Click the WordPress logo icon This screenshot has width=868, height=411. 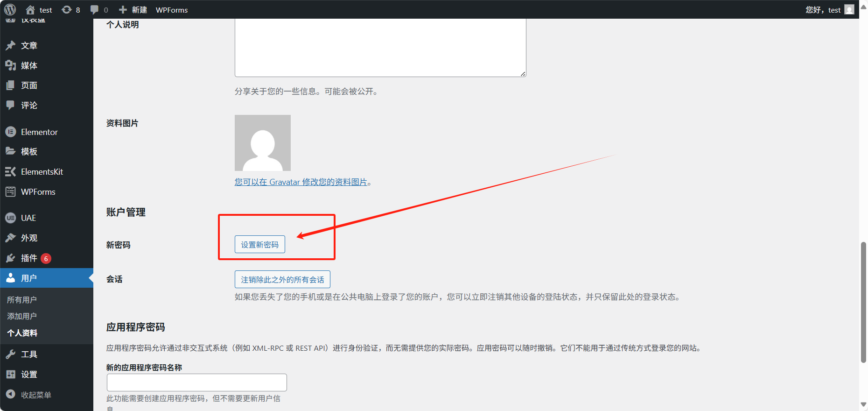10,9
